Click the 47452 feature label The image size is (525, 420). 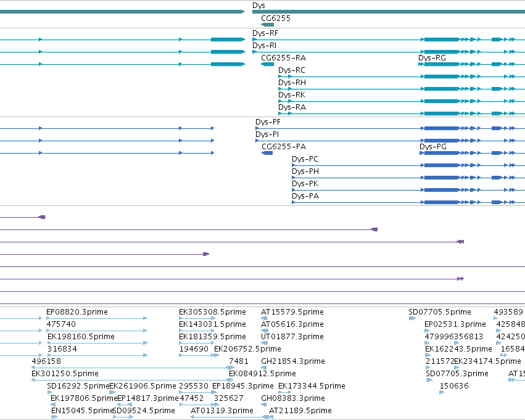click(x=191, y=399)
